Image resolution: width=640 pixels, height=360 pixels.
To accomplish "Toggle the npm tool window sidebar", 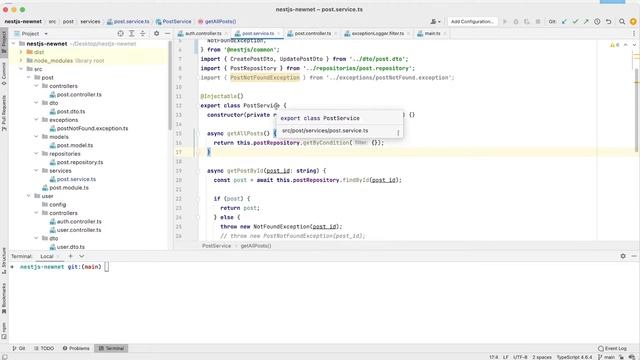I will [x=4, y=331].
